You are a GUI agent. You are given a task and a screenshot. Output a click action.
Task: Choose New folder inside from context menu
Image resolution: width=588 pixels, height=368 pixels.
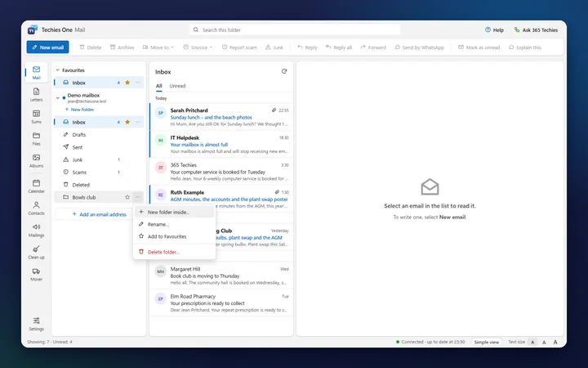(x=175, y=212)
